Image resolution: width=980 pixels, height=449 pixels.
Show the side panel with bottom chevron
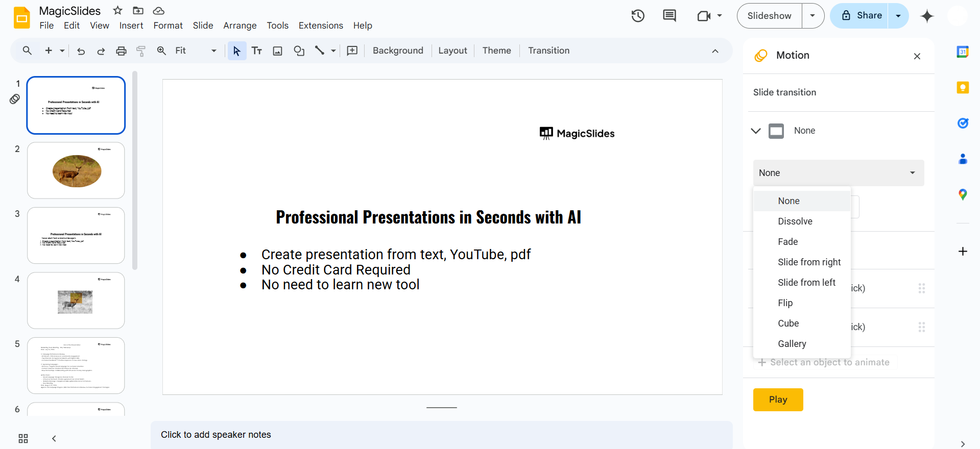click(x=963, y=443)
